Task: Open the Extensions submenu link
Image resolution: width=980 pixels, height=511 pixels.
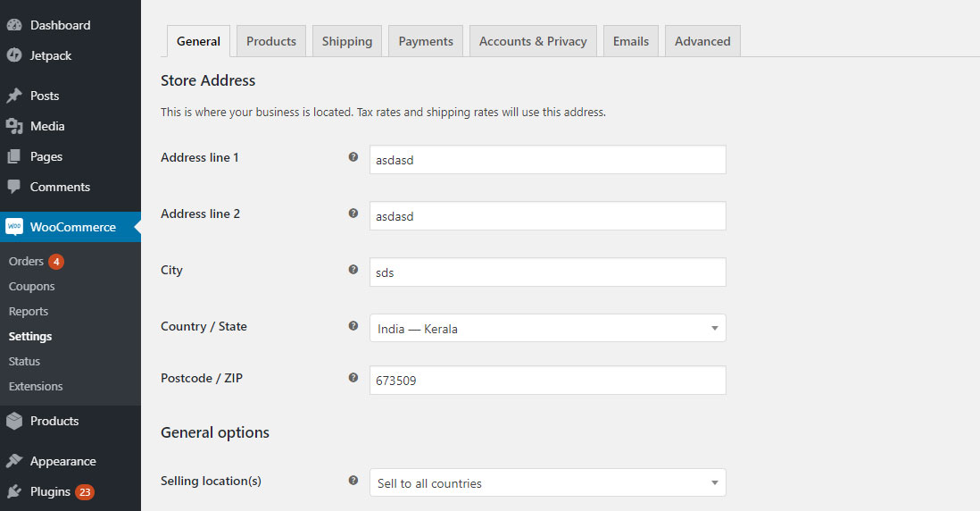Action: click(36, 387)
